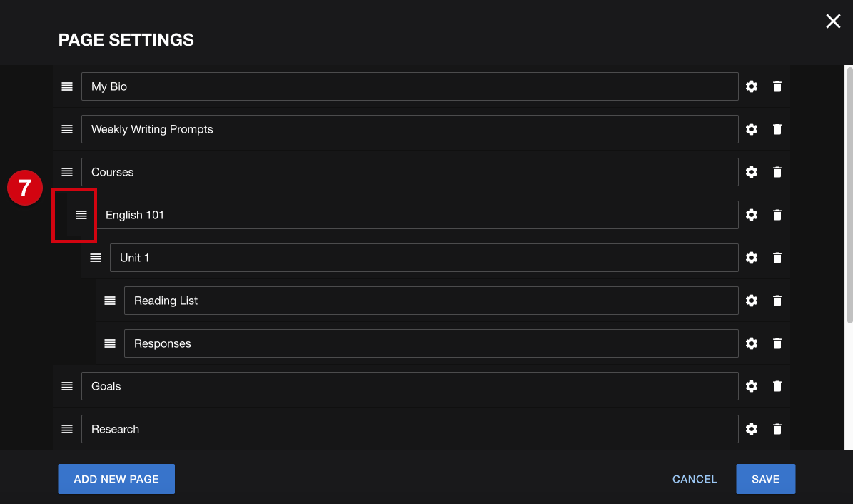Cancel the page settings changes

[695, 479]
